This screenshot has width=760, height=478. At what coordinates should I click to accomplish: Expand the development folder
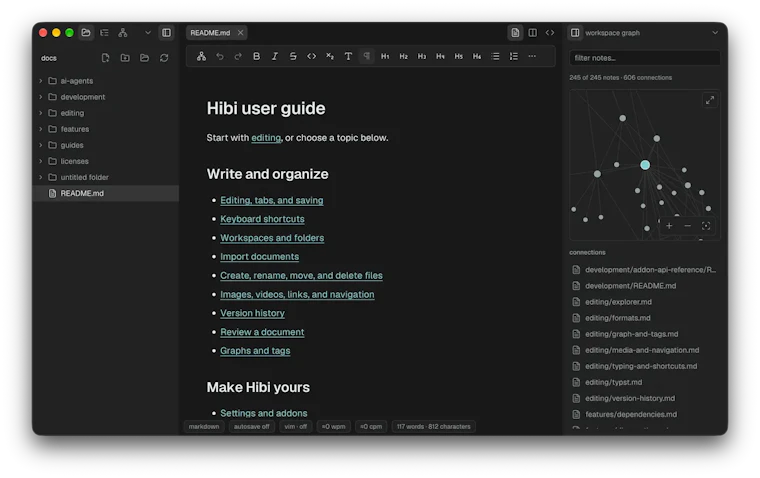point(41,97)
